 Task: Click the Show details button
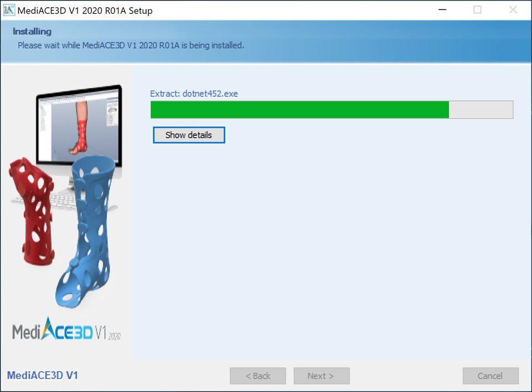[189, 135]
